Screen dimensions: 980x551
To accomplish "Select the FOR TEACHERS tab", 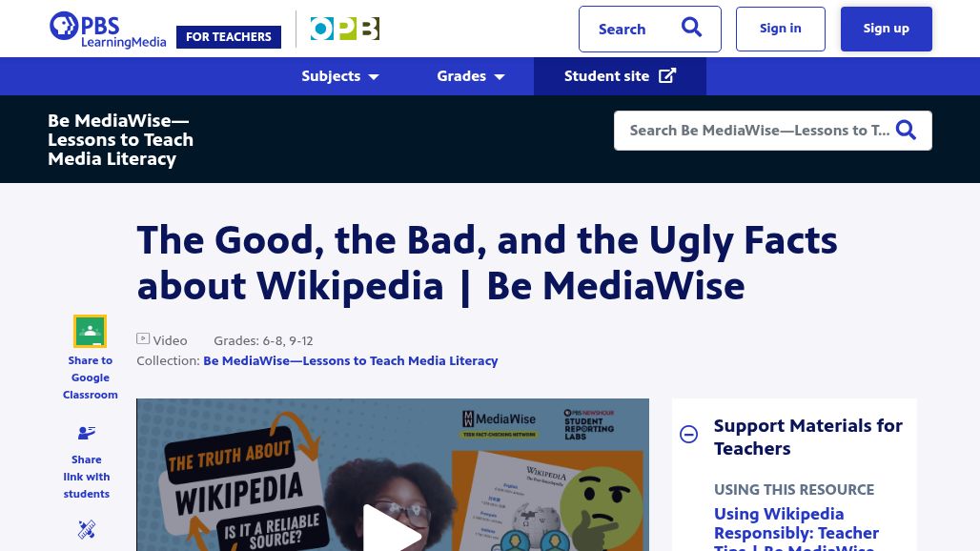I will coord(228,36).
